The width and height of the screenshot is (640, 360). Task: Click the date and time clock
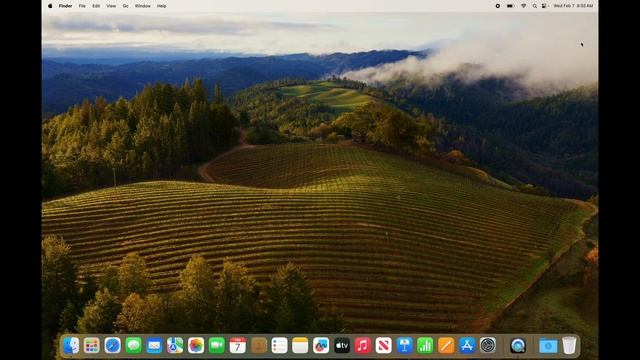pyautogui.click(x=573, y=6)
